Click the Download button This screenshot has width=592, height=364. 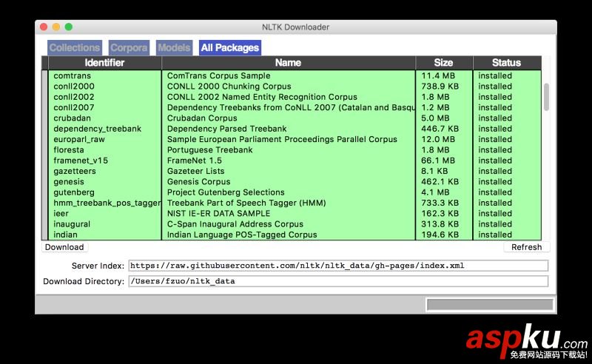pos(64,247)
